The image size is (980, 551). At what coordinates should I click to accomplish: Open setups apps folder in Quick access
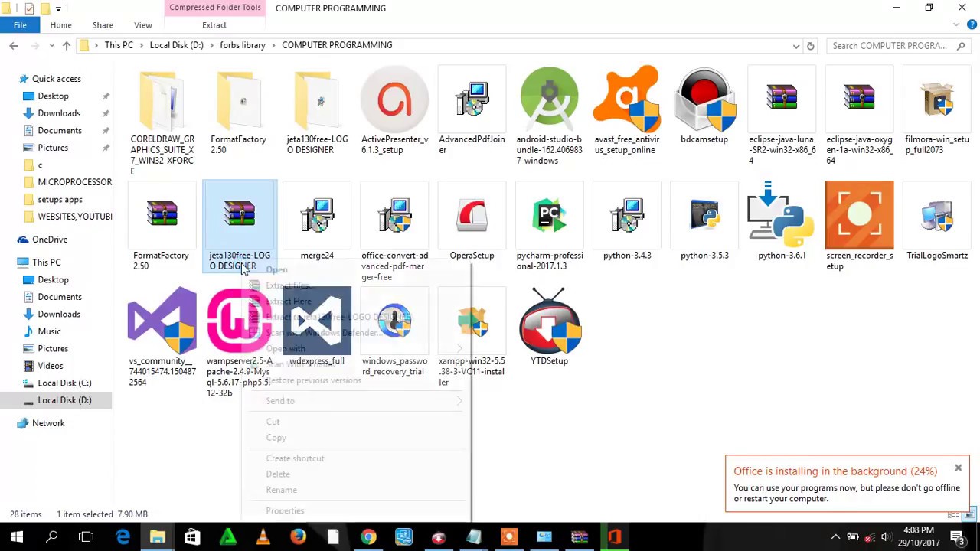tap(60, 199)
